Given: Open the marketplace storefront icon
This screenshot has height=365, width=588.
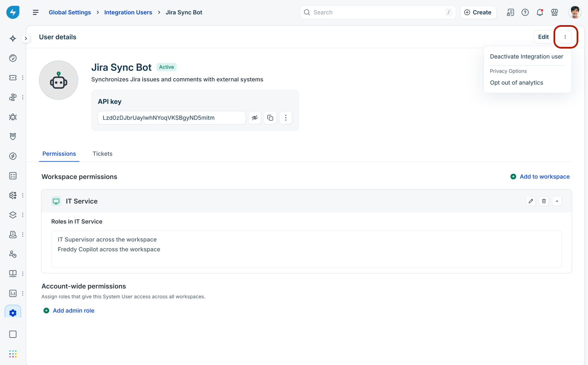Looking at the screenshot, I should point(555,12).
